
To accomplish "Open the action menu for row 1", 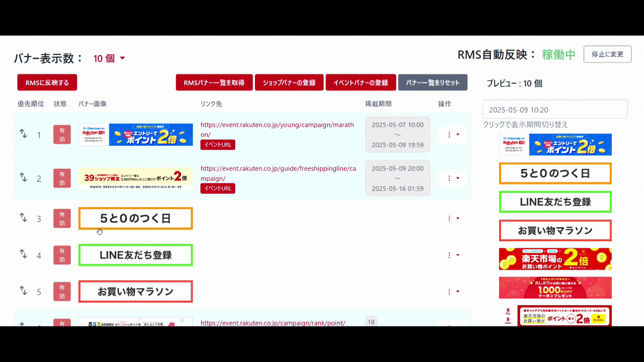I will tap(453, 135).
